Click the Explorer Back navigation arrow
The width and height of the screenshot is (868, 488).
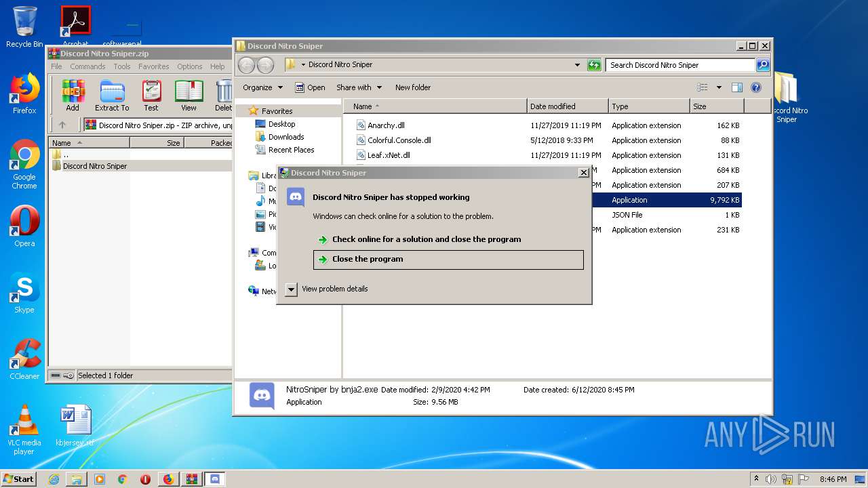point(246,65)
